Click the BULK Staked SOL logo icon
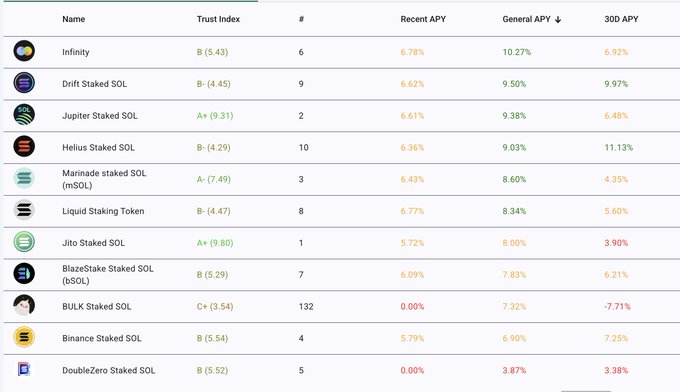Screen dimensions: 680x392 coord(24,305)
